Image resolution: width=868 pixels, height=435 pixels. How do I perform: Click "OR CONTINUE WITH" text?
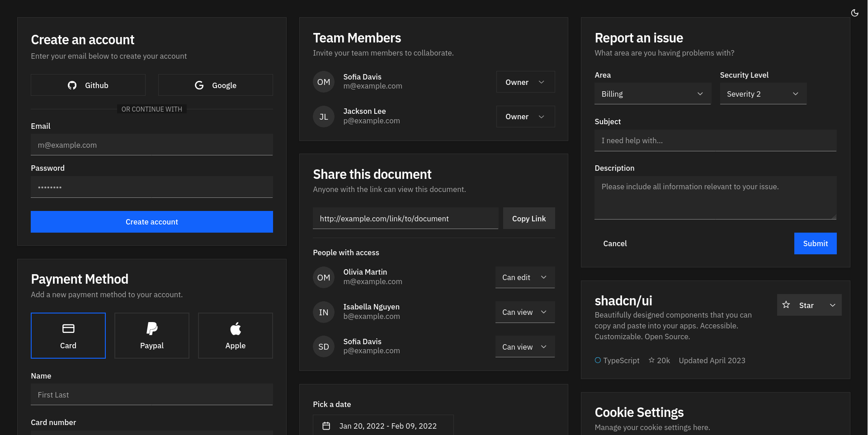(x=152, y=109)
